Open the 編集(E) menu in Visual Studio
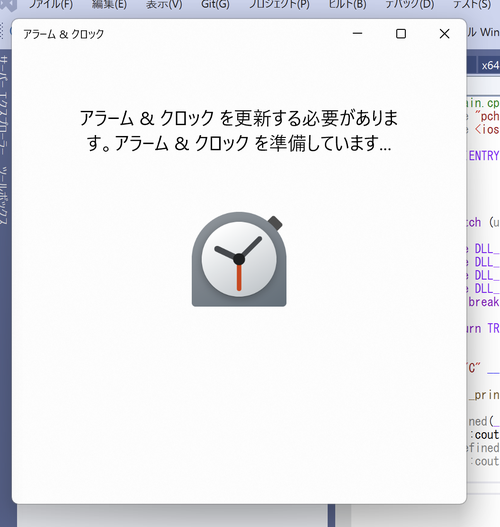Screen dimensions: 500x527 [x=109, y=5]
